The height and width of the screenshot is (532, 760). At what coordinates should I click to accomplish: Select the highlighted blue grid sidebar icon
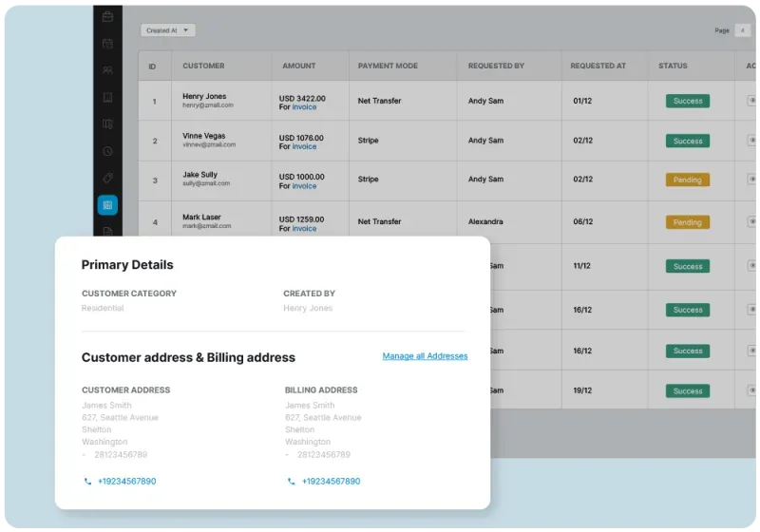[x=107, y=204]
